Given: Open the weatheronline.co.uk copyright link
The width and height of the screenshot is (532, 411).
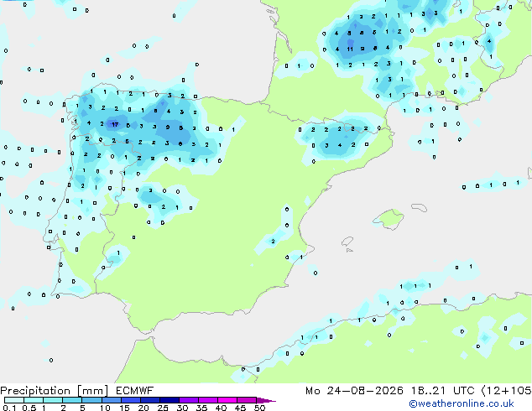Looking at the screenshot, I should tap(462, 403).
